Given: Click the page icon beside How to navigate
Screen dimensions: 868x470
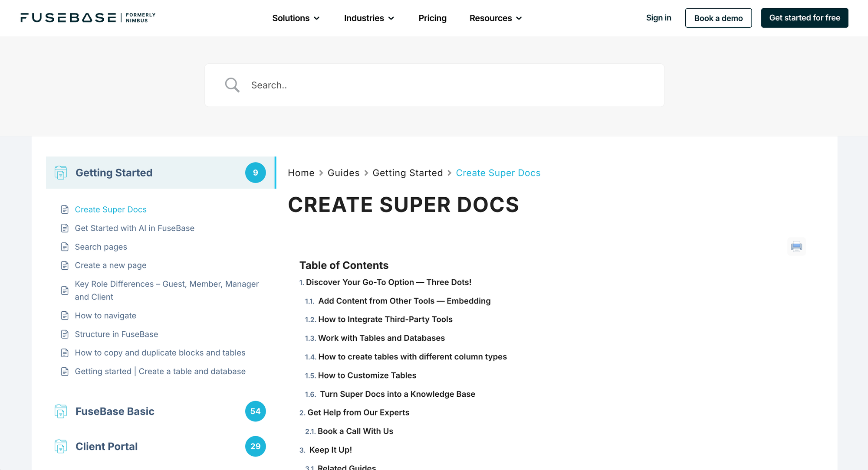Looking at the screenshot, I should 65,315.
